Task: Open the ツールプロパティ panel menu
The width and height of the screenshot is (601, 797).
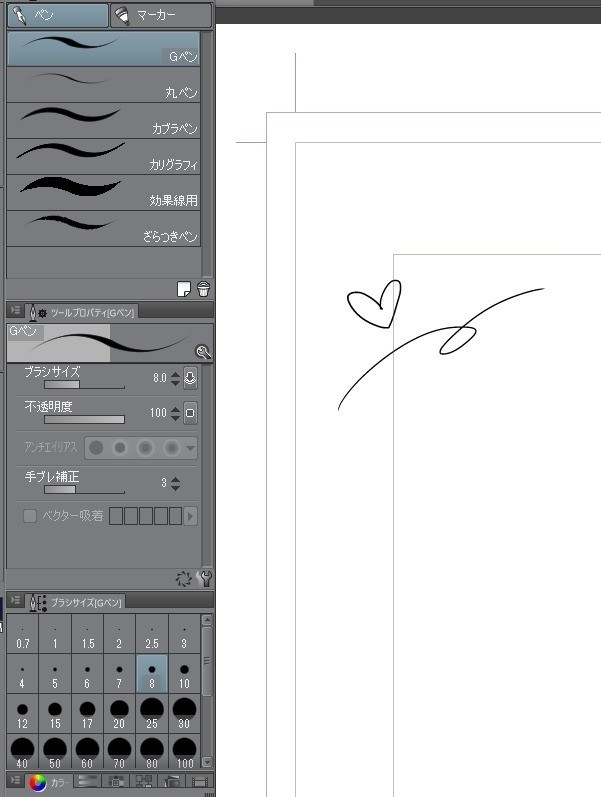Action: click(x=15, y=312)
